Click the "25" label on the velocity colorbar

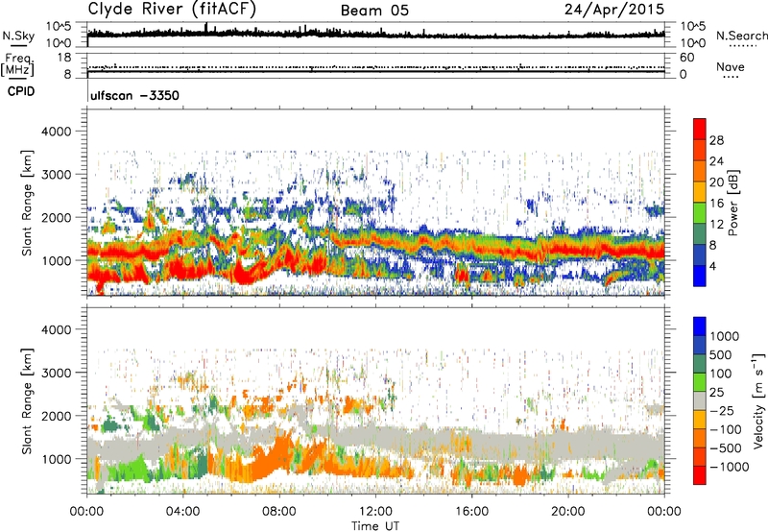coord(716,393)
